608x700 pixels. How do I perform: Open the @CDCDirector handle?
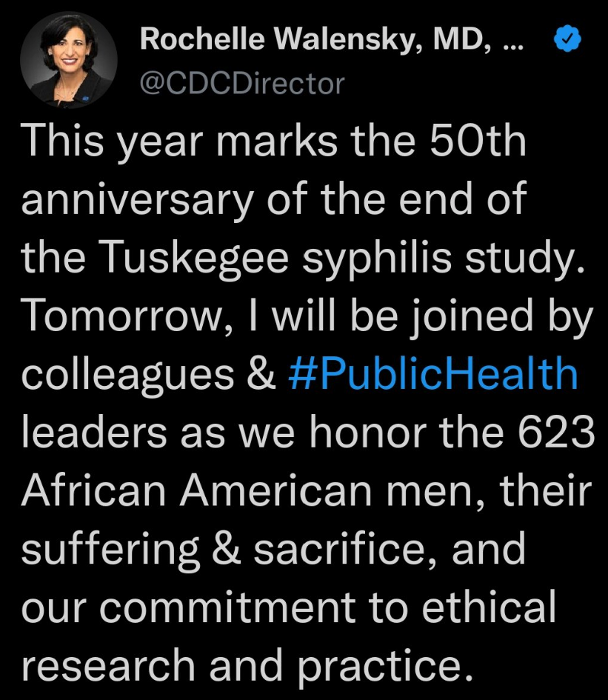[242, 83]
